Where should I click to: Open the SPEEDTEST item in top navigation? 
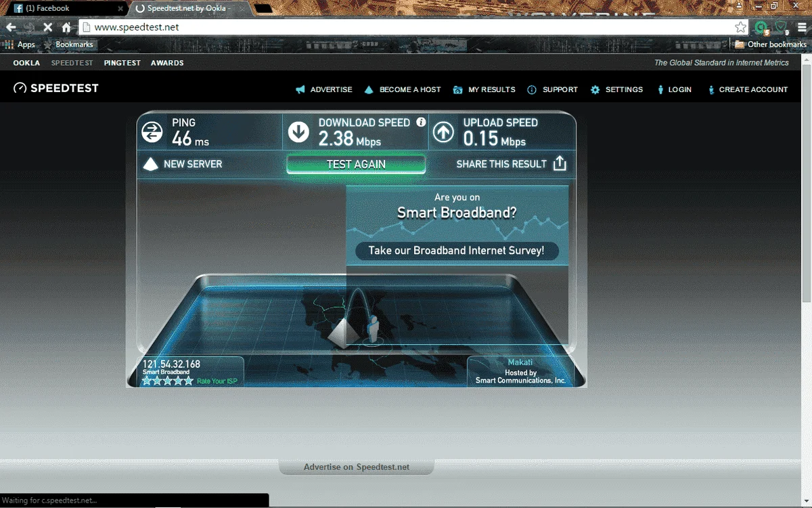pyautogui.click(x=72, y=63)
